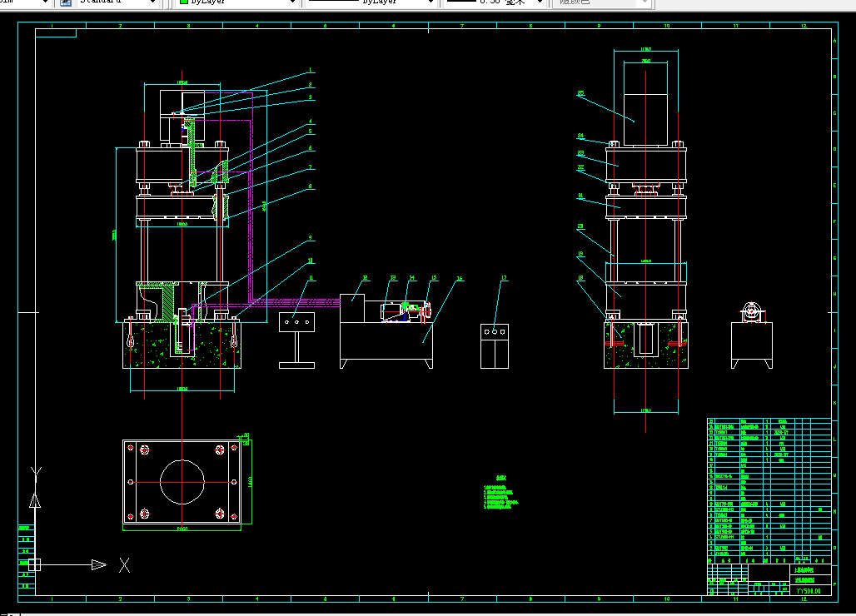Select the control console under balloon 11

(x=297, y=340)
